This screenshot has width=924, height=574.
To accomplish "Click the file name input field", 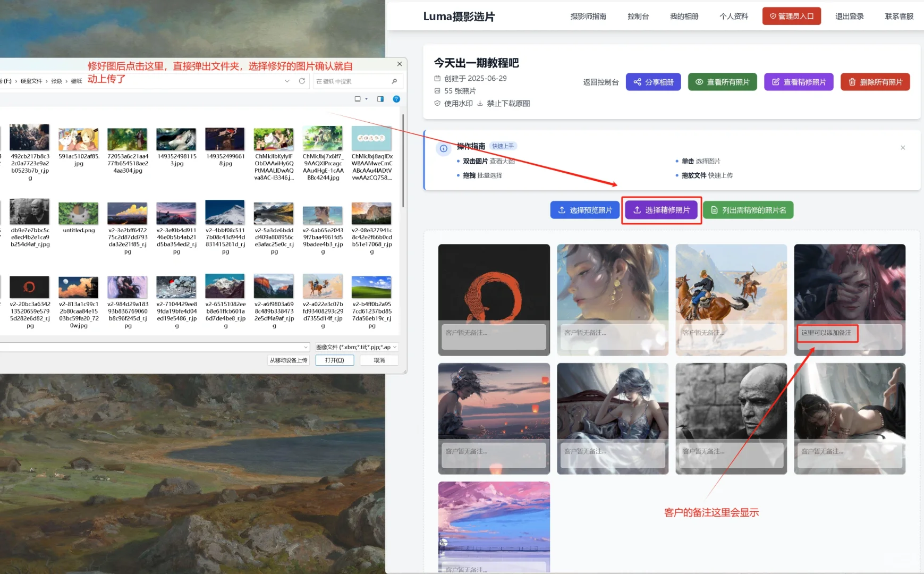I will tap(151, 347).
